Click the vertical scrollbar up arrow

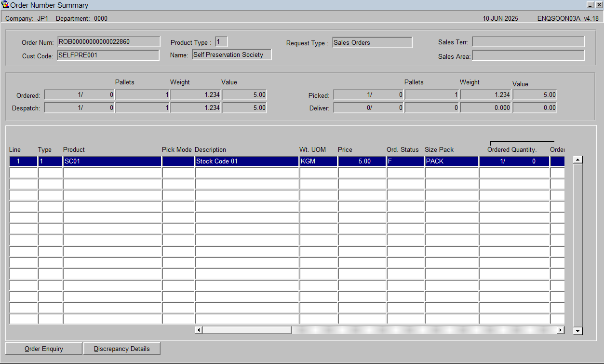(x=578, y=160)
